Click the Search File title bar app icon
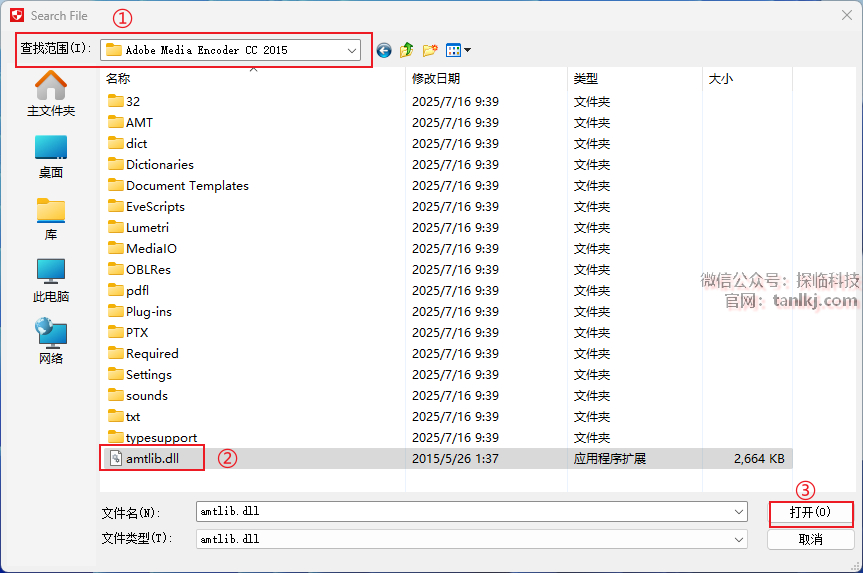This screenshot has width=863, height=573. coord(17,15)
